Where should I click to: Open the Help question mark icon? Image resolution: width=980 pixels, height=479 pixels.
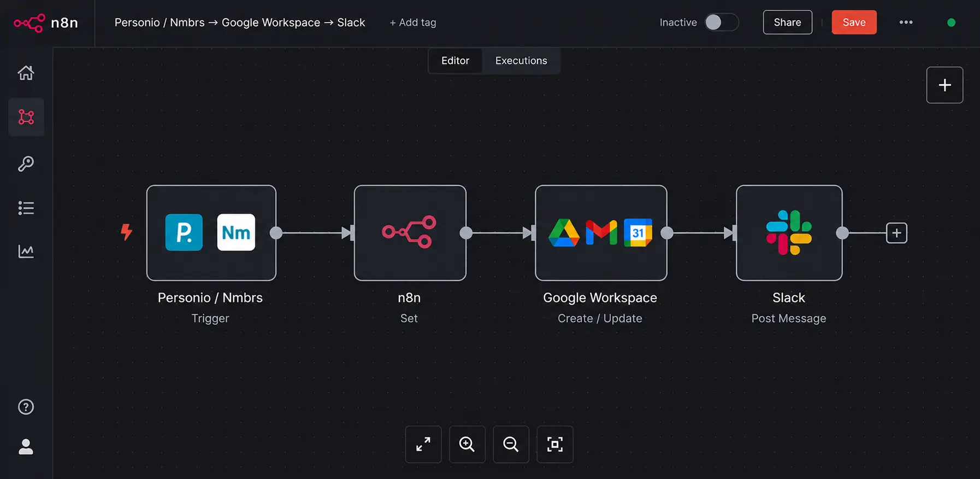[x=26, y=407]
